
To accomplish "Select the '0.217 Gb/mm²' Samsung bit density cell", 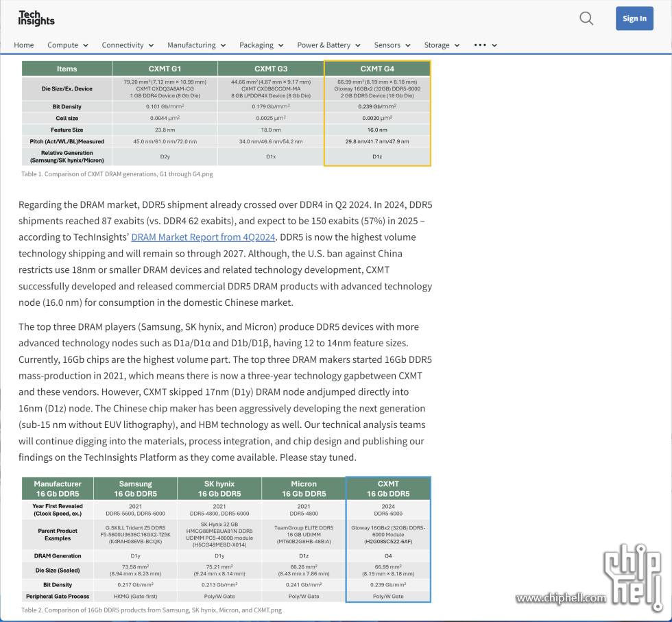I will [x=136, y=585].
